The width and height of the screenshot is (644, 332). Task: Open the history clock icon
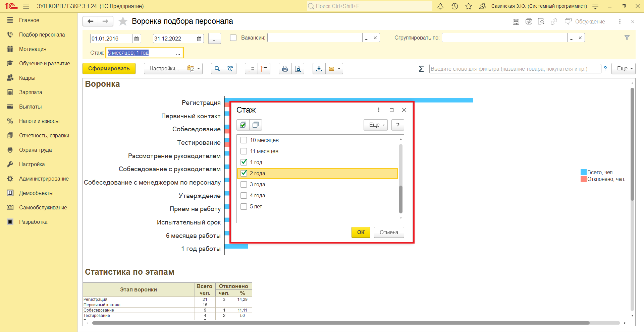point(454,6)
